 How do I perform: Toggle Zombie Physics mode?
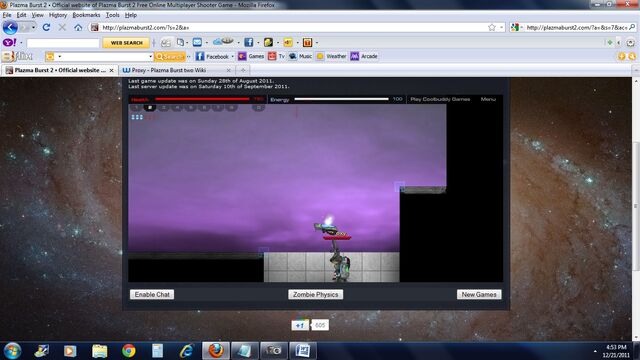[x=316, y=294]
